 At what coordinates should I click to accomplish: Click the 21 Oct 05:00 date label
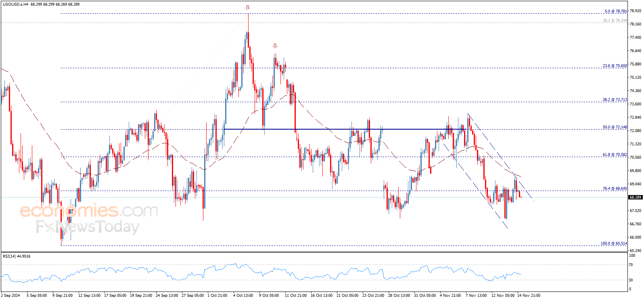pyautogui.click(x=347, y=296)
